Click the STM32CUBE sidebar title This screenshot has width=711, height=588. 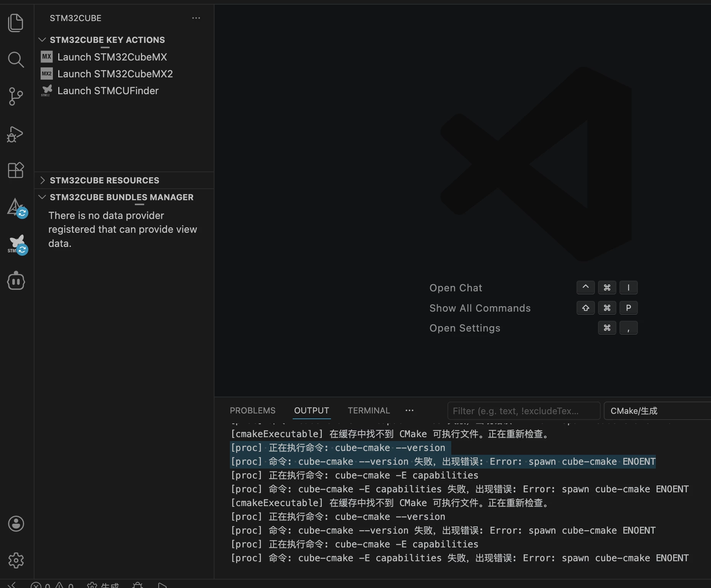(75, 18)
